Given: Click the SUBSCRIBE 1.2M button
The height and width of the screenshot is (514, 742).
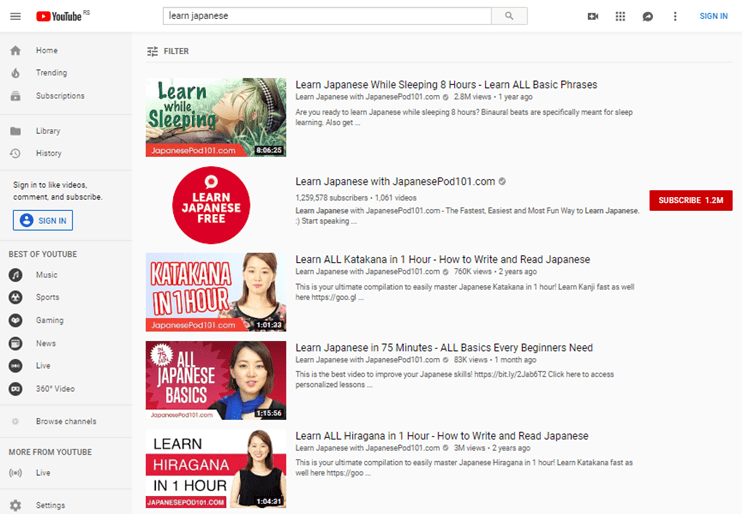Looking at the screenshot, I should [x=690, y=200].
